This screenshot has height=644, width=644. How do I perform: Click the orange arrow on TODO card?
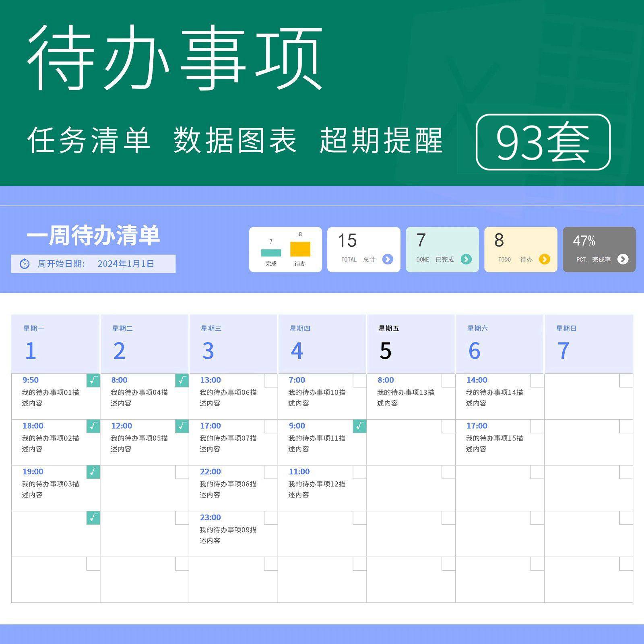point(544,259)
